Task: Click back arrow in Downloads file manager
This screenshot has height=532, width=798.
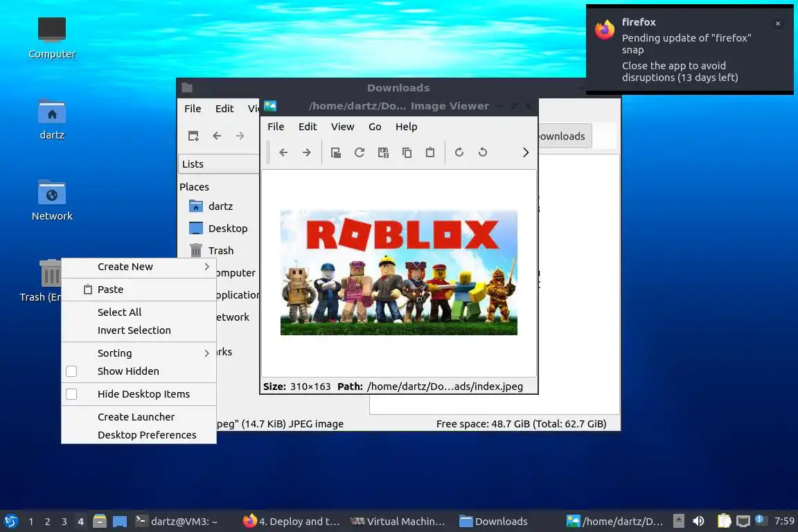Action: click(217, 136)
